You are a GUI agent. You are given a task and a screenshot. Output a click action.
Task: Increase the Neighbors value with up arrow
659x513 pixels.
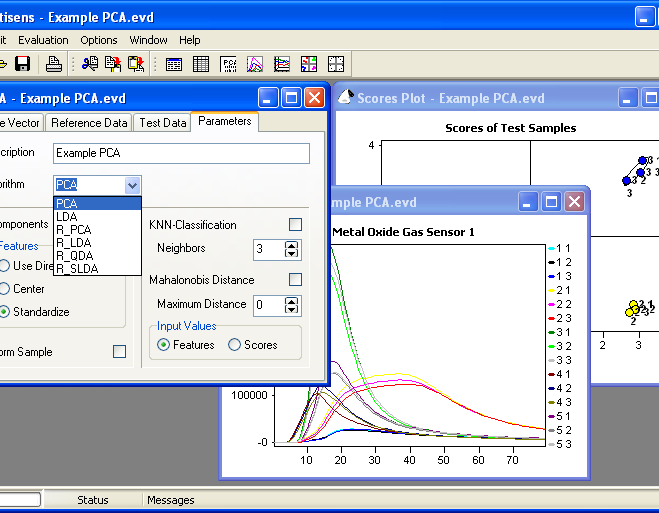click(292, 244)
